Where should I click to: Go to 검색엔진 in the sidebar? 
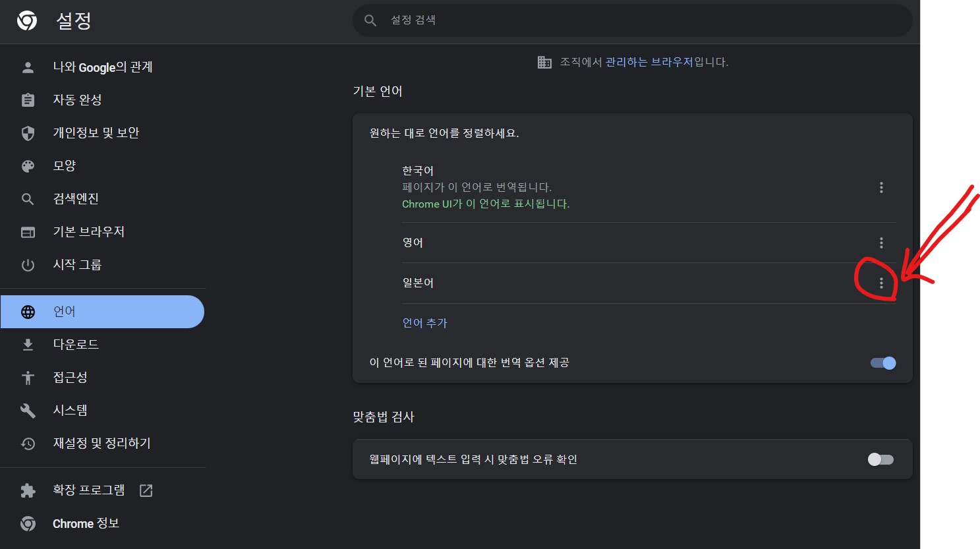76,199
